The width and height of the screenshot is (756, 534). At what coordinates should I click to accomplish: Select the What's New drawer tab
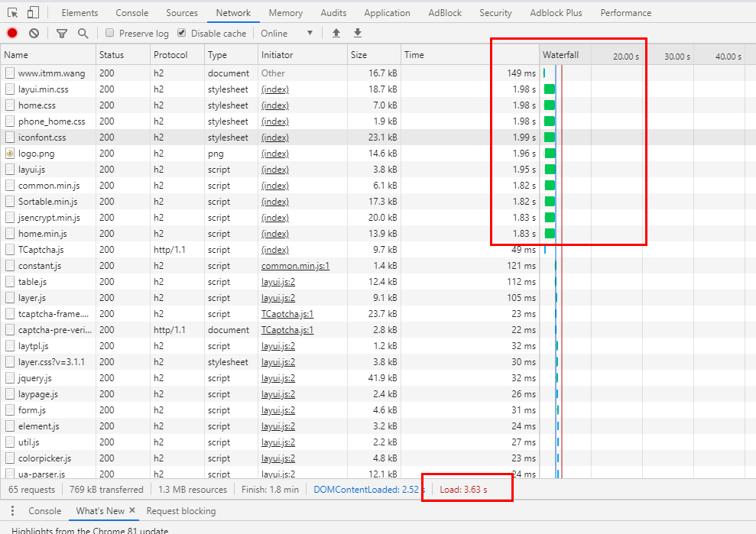point(100,511)
